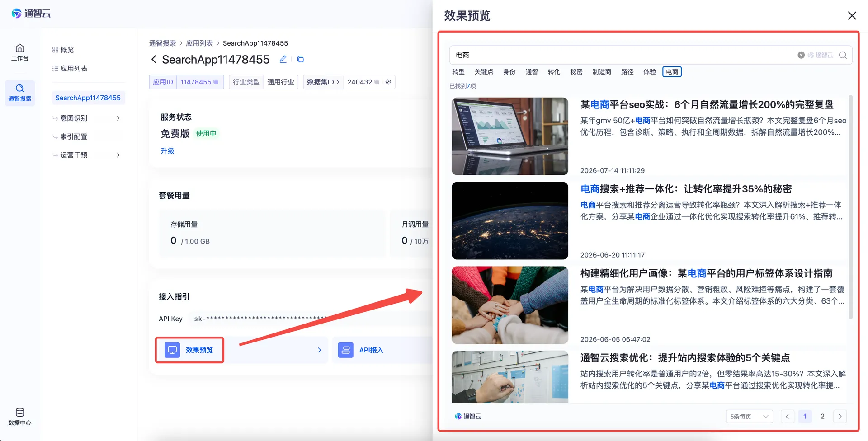Open 数据集ID link chevron
The image size is (868, 441).
coord(338,82)
